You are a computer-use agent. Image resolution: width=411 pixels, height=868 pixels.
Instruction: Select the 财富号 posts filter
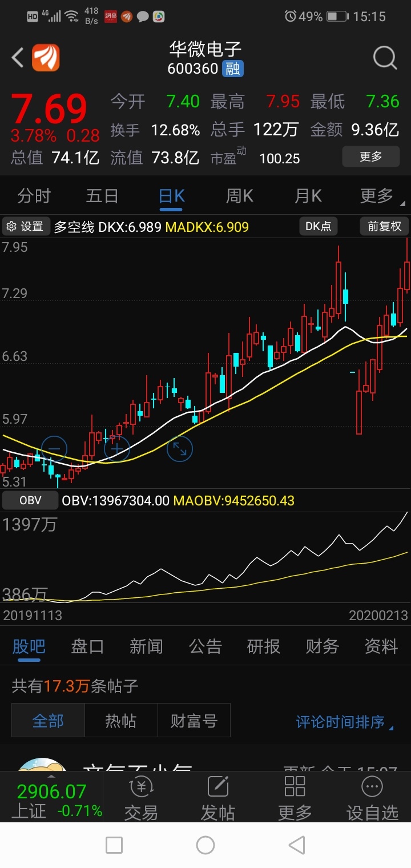coord(194,721)
